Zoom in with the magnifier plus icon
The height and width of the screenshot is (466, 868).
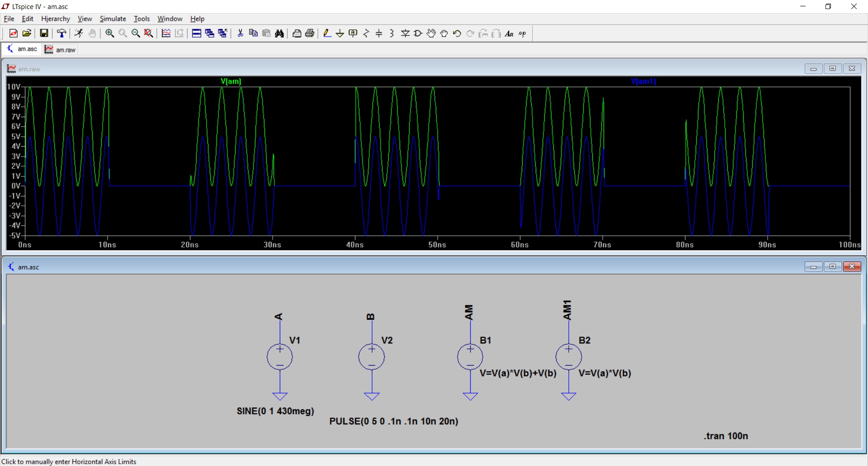point(109,33)
